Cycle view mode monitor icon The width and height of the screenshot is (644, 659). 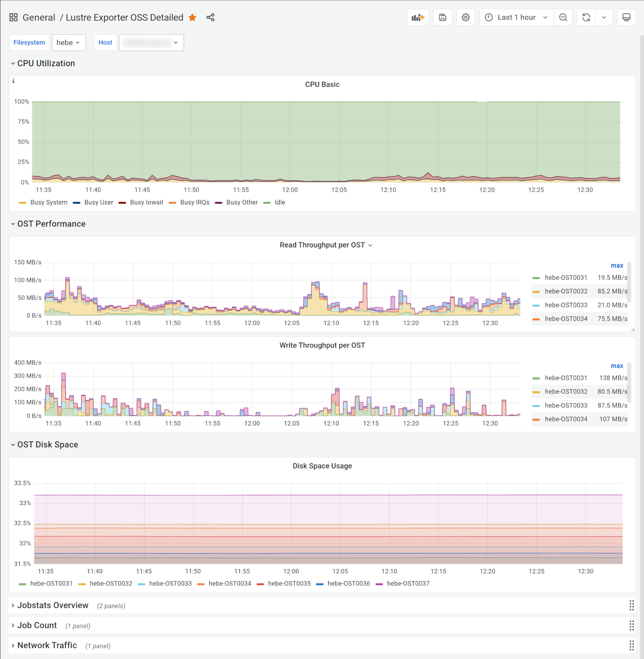pyautogui.click(x=626, y=17)
